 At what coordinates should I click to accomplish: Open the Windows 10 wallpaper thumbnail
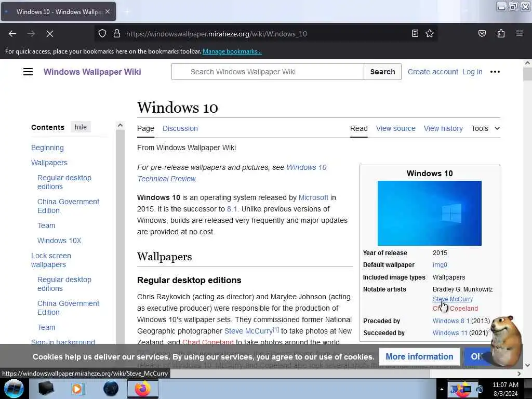click(x=429, y=213)
